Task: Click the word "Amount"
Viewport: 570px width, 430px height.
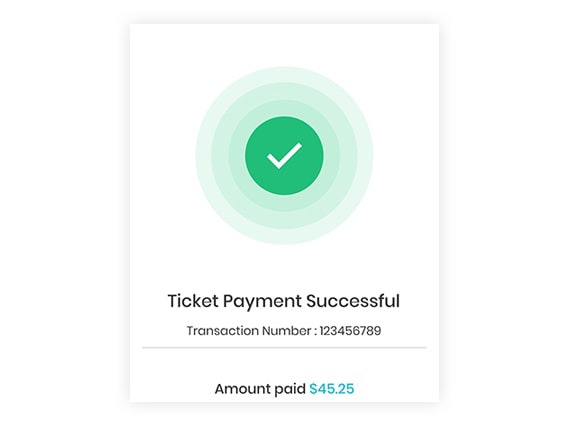Action: tap(242, 389)
